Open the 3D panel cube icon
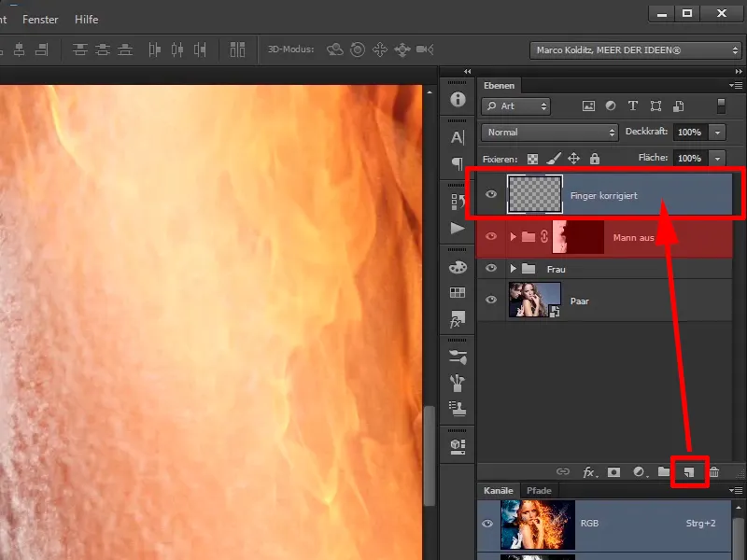This screenshot has width=747, height=560. (458, 446)
